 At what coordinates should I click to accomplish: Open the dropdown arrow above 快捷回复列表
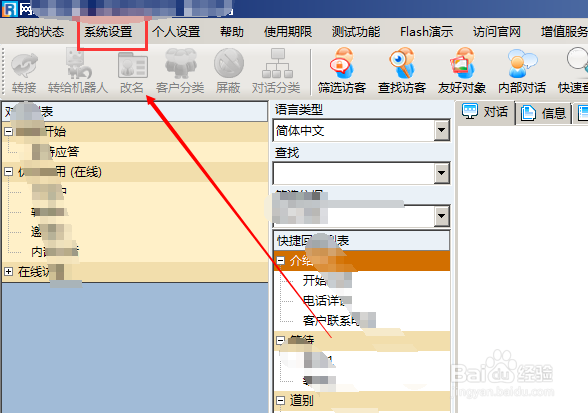(x=442, y=216)
